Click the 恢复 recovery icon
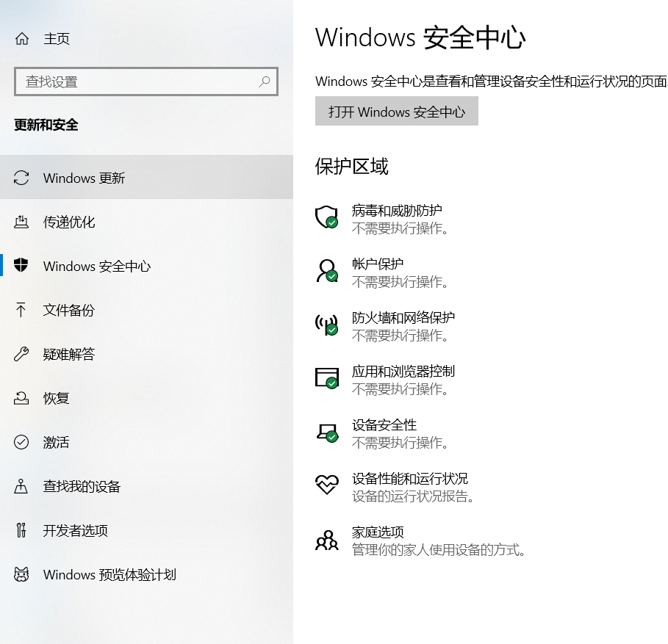The height and width of the screenshot is (644, 668). [21, 398]
